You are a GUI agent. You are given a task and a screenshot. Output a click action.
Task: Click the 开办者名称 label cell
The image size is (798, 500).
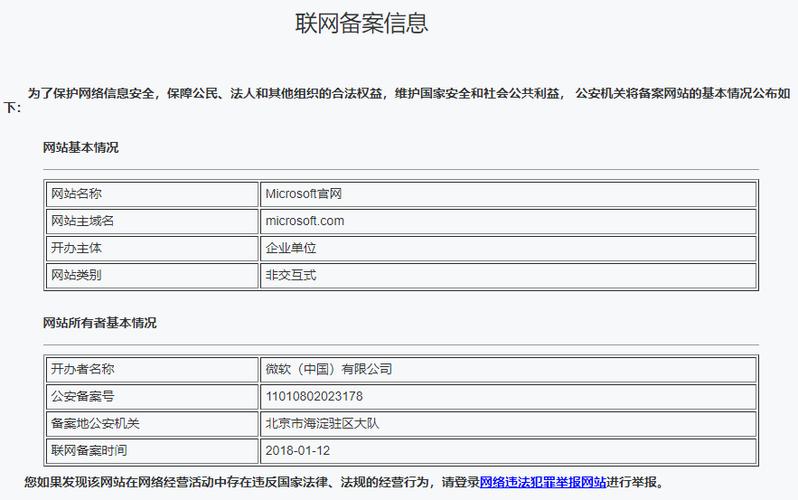152,369
